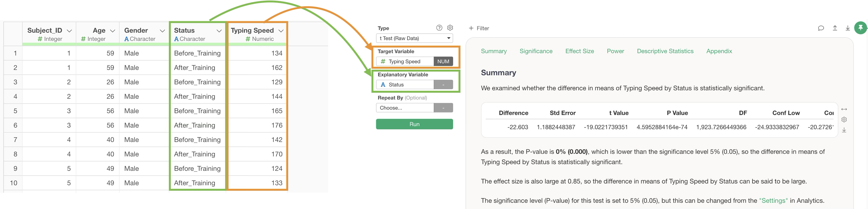Open the help icon beside Type
The image size is (868, 209).
pos(439,28)
